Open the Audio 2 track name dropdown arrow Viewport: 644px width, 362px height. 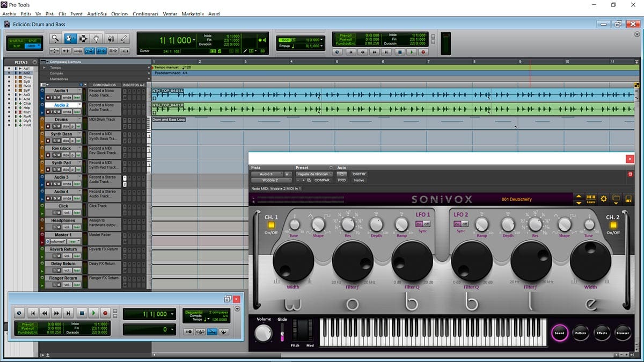pos(79,105)
